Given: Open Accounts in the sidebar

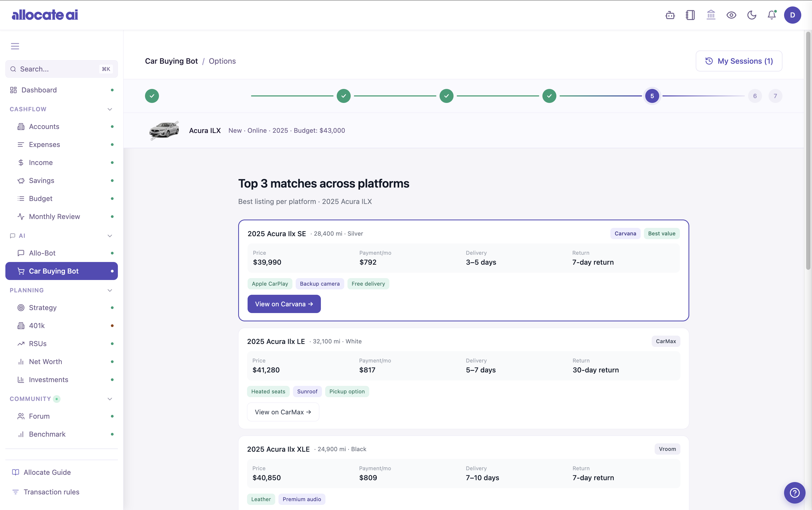Looking at the screenshot, I should point(62,127).
